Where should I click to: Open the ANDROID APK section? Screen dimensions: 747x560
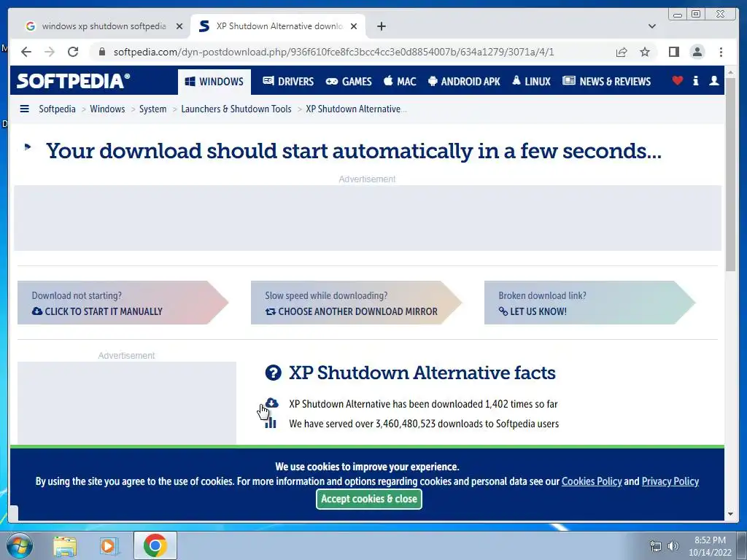point(464,82)
